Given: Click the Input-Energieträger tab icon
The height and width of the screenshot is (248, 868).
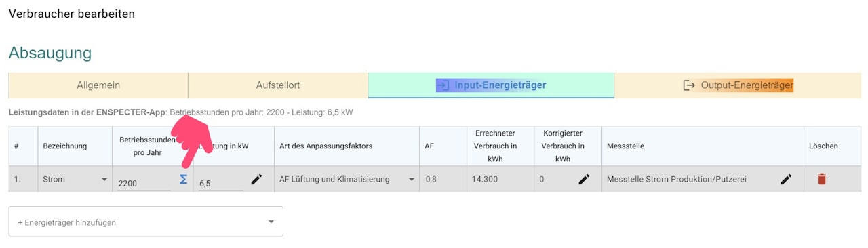Looking at the screenshot, I should (x=443, y=85).
